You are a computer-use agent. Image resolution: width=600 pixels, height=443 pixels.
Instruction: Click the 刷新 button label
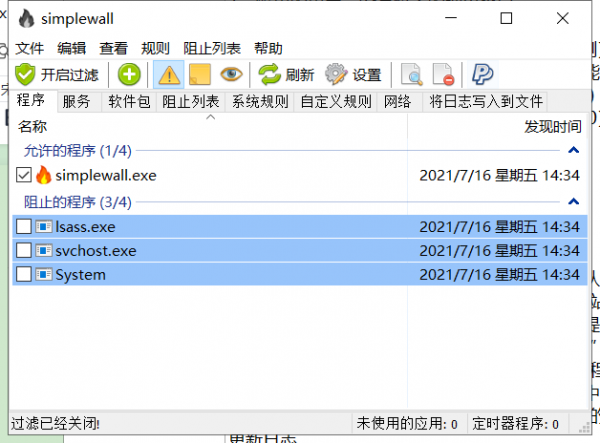tap(300, 75)
